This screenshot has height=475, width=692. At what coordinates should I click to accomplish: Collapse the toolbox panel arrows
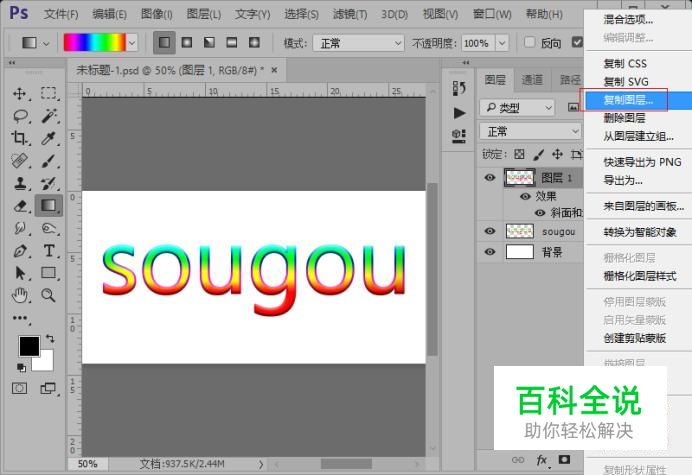(x=12, y=63)
